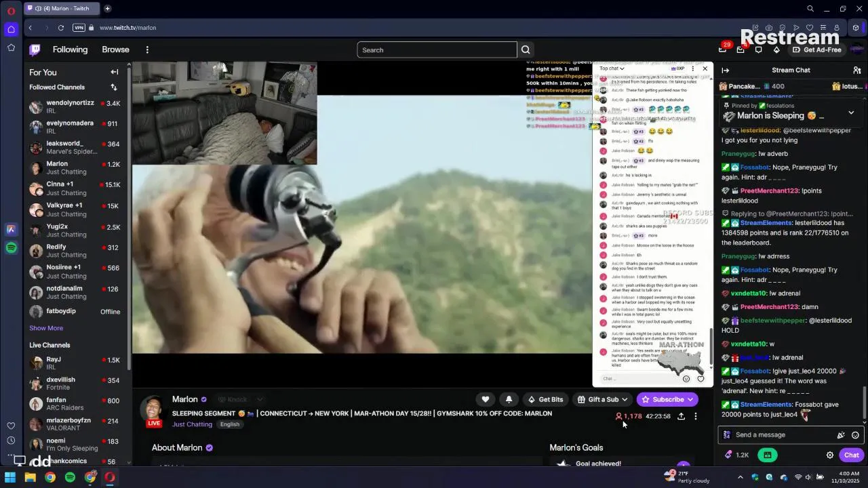This screenshot has height=488, width=868.
Task: Open the chat community users icon
Action: pyautogui.click(x=857, y=70)
